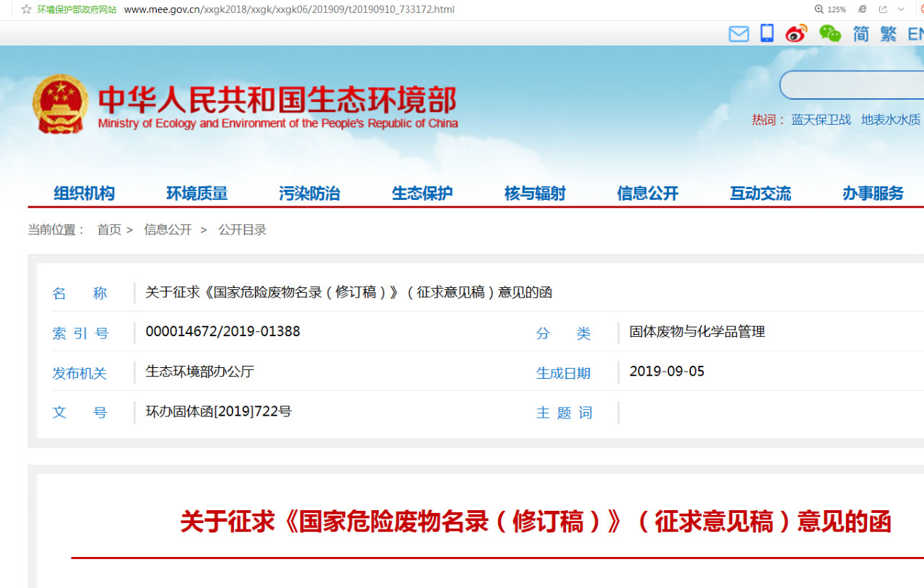Switch to Traditional Chinese (繁)

pos(889,34)
